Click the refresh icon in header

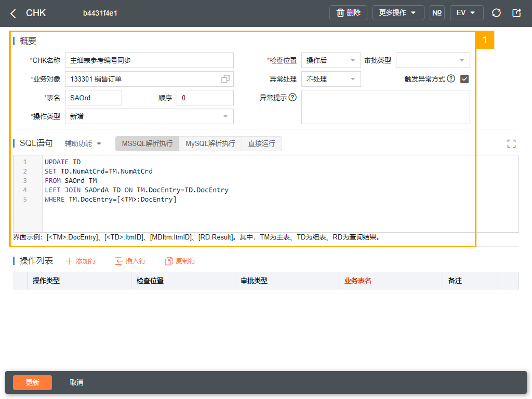pos(496,13)
